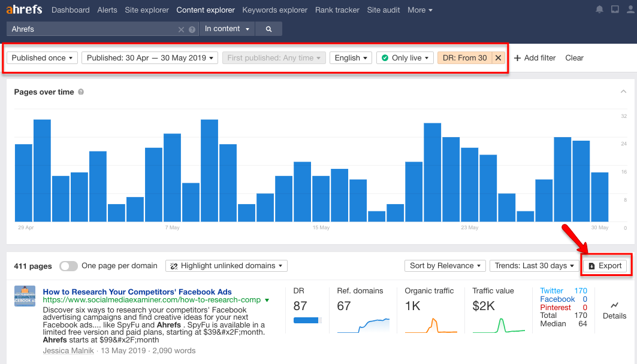Viewport: 637px width, 364px height.
Task: Open the Published date range dropdown
Action: pos(150,58)
